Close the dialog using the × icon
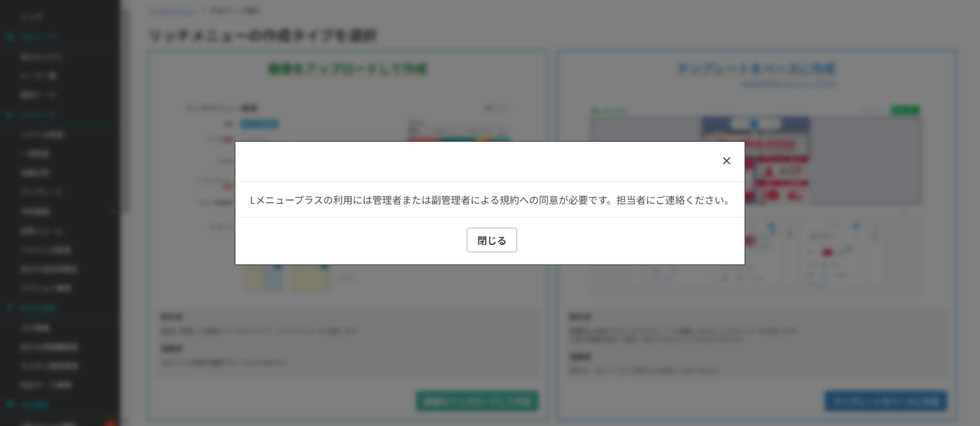This screenshot has height=426, width=980. pyautogui.click(x=727, y=161)
